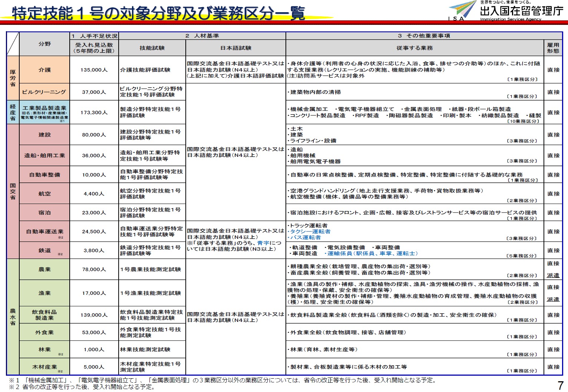Select the 自動車運送業 field cell
This screenshot has width=568, height=392.
coord(44,231)
